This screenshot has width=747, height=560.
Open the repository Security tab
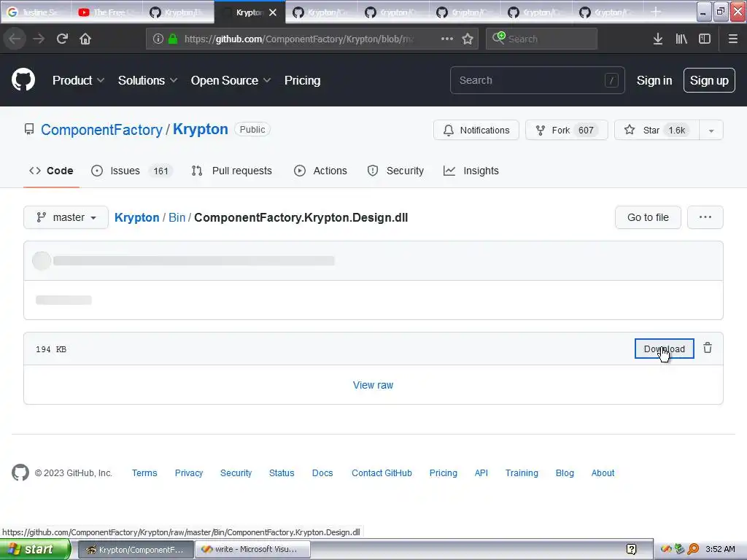pyautogui.click(x=395, y=171)
